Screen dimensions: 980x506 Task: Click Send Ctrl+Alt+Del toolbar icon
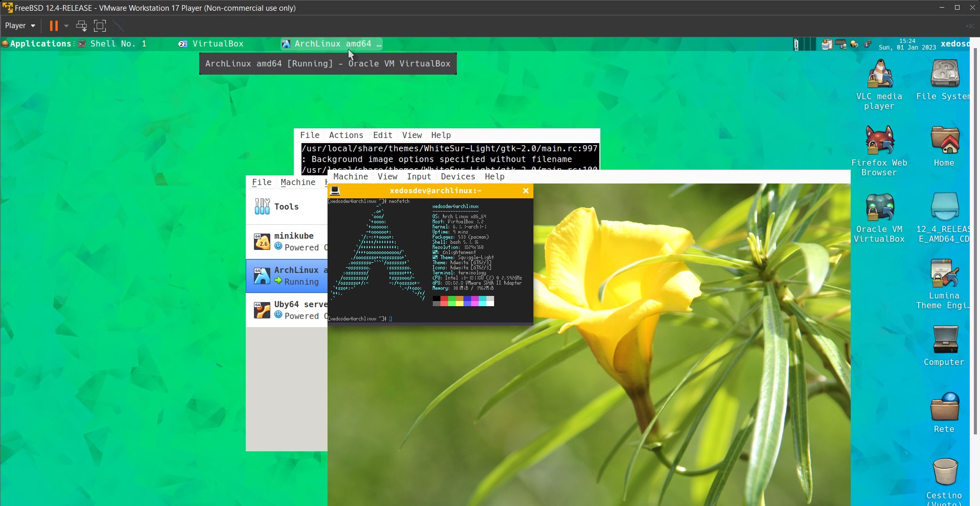pos(81,26)
